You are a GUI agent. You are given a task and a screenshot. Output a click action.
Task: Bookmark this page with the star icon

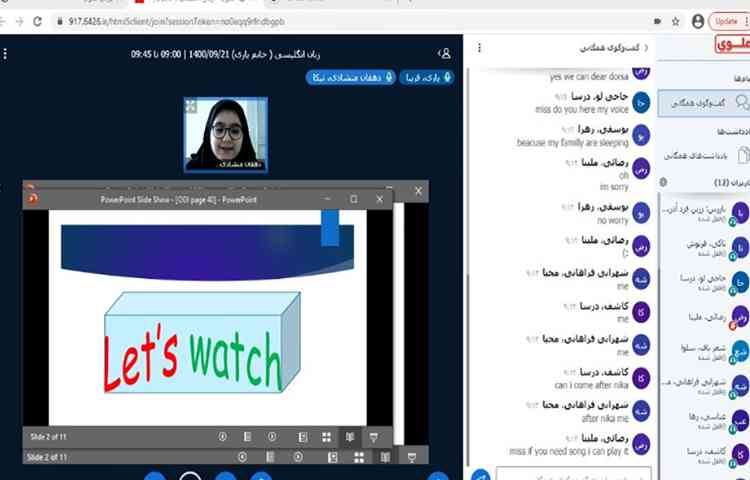click(x=675, y=21)
